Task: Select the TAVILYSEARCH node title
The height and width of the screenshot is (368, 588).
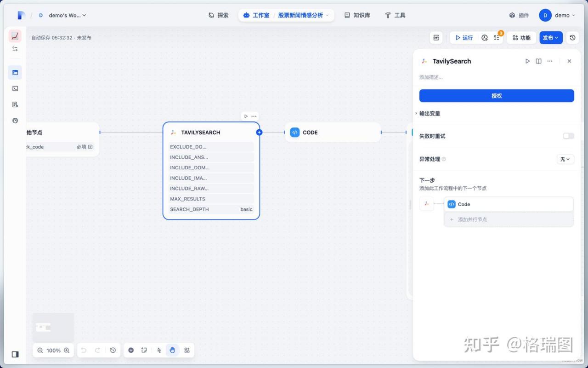Action: tap(201, 132)
